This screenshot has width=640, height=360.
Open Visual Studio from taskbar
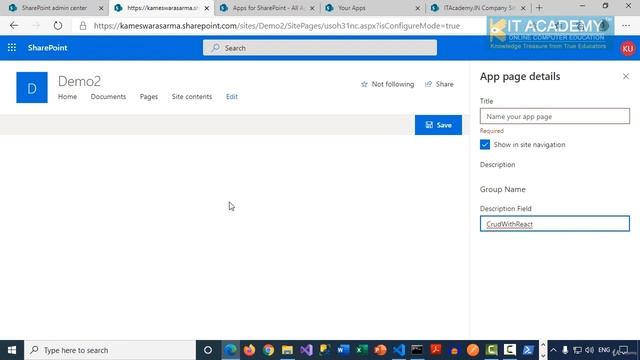pyautogui.click(x=306, y=350)
